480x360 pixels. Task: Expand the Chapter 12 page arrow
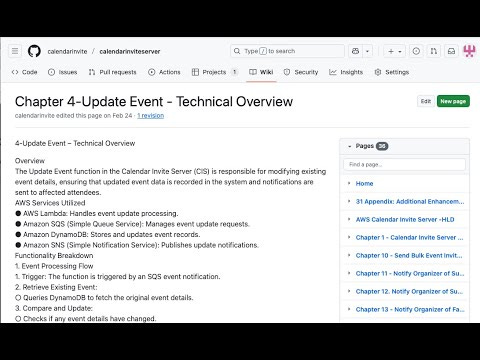click(349, 291)
